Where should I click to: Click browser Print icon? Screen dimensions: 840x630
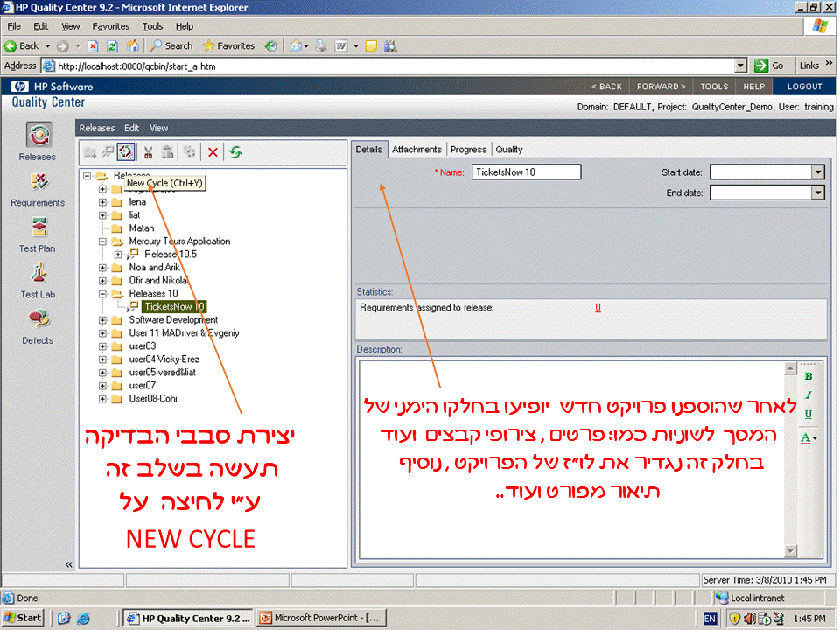[x=321, y=46]
